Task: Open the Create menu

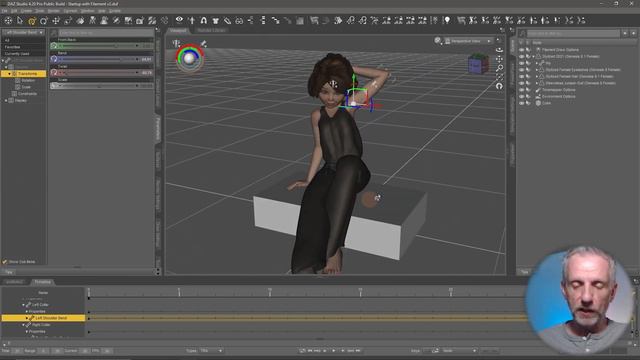Action: [x=26, y=11]
